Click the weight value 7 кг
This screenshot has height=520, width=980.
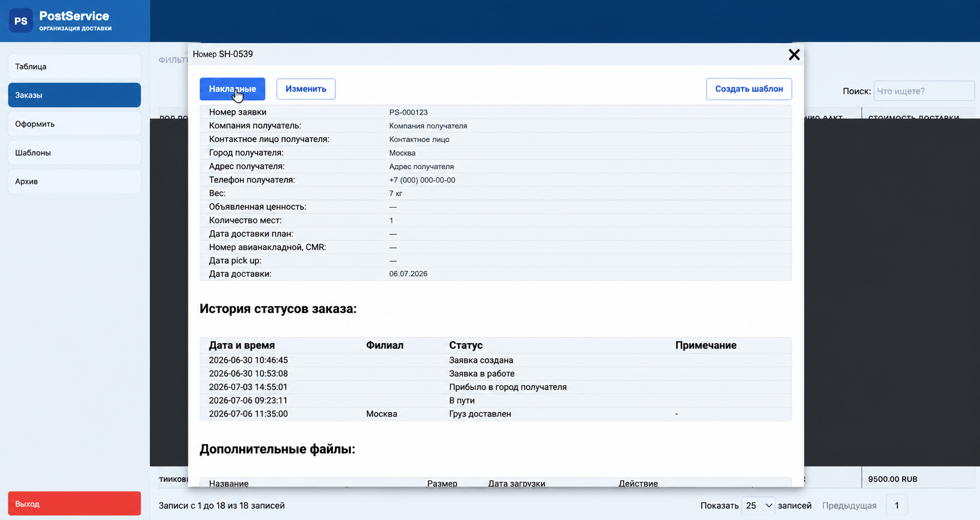pos(396,193)
